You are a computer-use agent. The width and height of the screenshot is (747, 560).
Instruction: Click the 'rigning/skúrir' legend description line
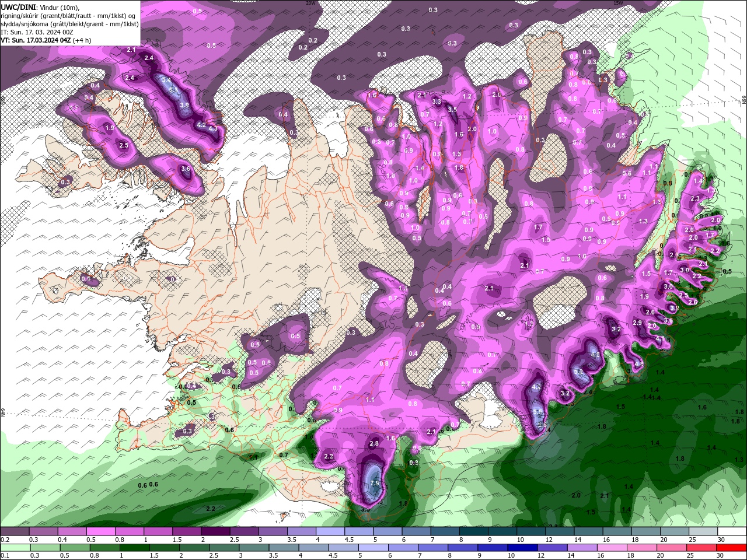(68, 15)
